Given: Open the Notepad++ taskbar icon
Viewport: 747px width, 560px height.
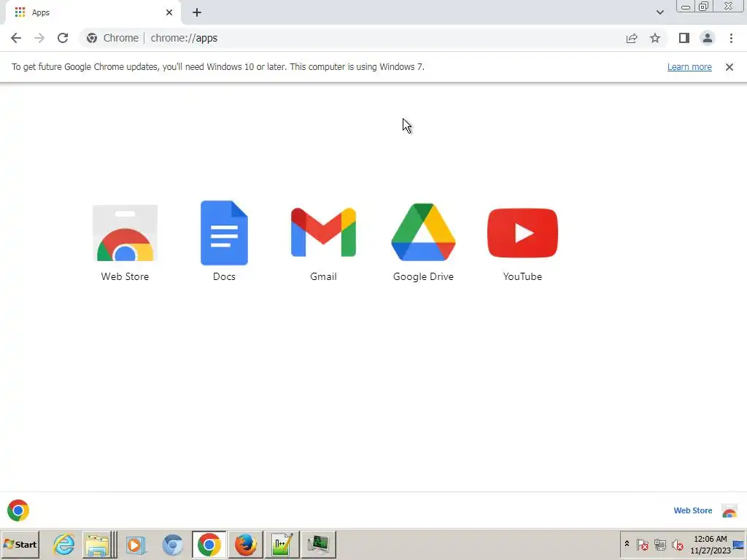Looking at the screenshot, I should coord(282,544).
